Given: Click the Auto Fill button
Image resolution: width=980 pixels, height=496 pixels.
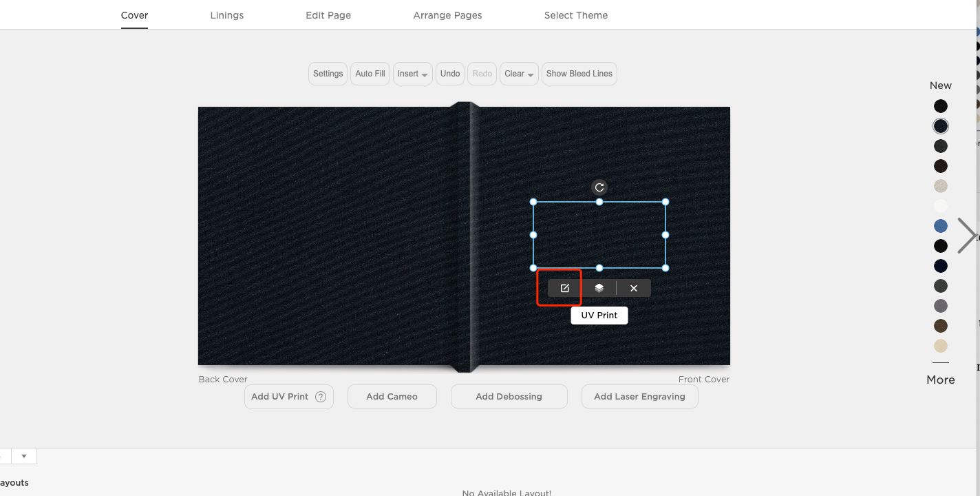Looking at the screenshot, I should point(370,74).
